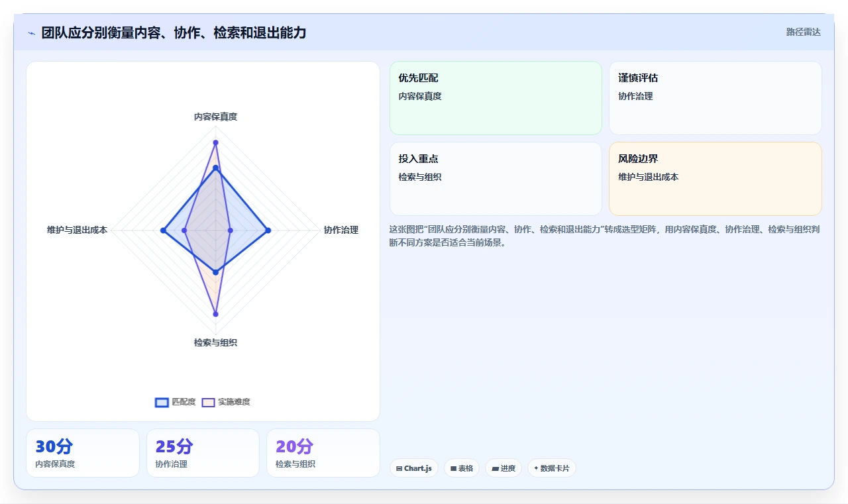Click the 20分 检索与组织 stat card
This screenshot has width=848, height=504.
click(323, 453)
